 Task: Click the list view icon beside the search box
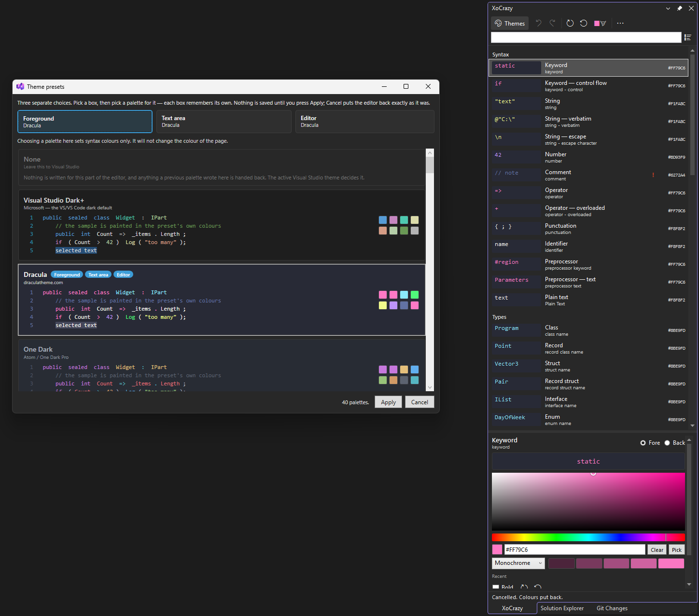[688, 38]
